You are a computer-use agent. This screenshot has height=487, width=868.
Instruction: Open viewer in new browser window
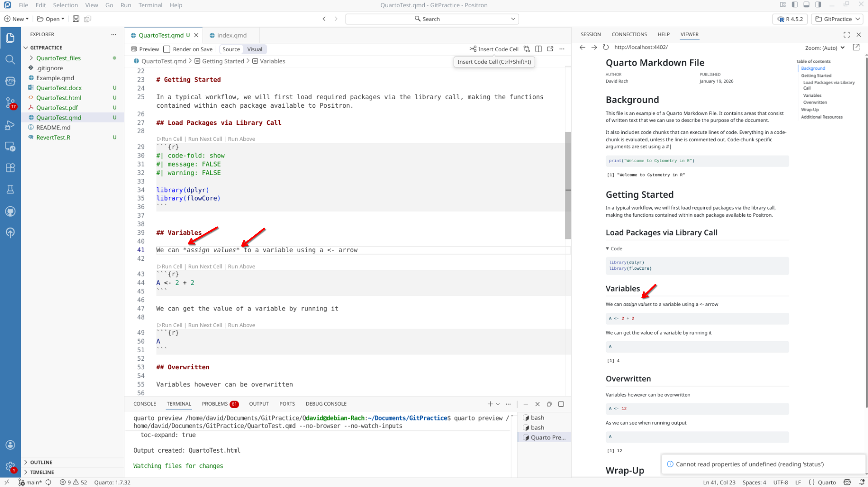tap(856, 47)
